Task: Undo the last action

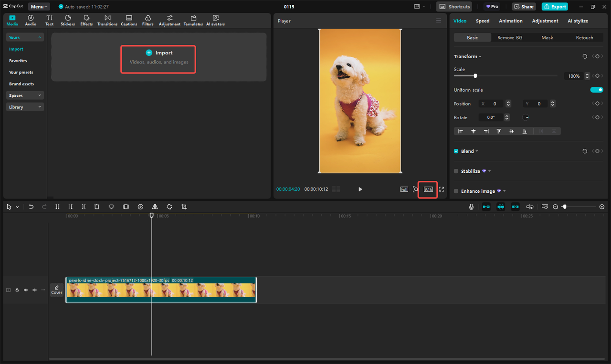Action: 31,207
